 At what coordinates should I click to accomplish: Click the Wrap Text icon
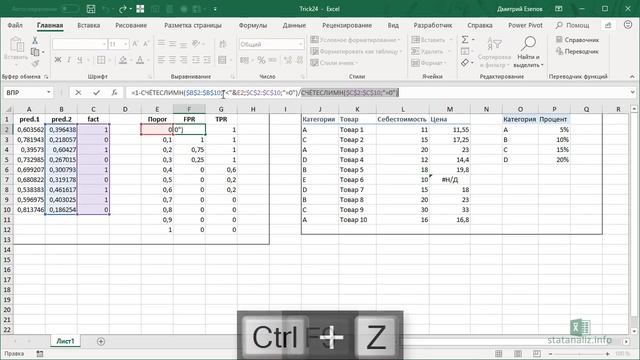point(222,44)
